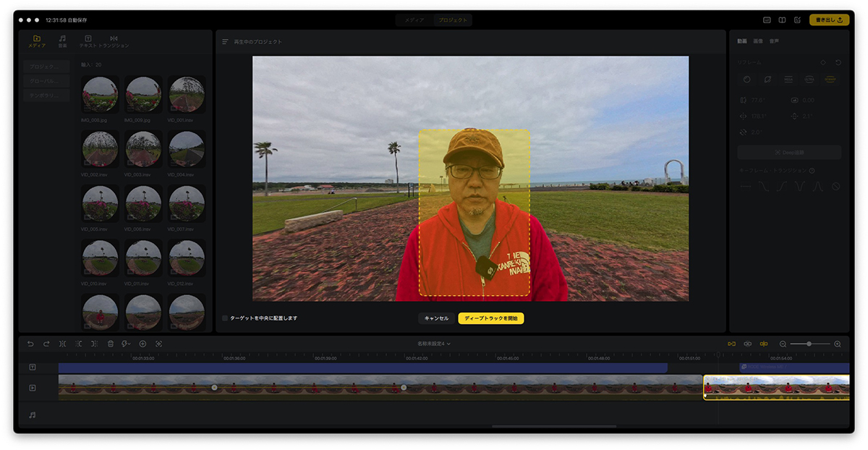Image resolution: width=868 pixels, height=450 pixels.
Task: Select the VID_006.insv thumbnail
Action: pos(143,203)
